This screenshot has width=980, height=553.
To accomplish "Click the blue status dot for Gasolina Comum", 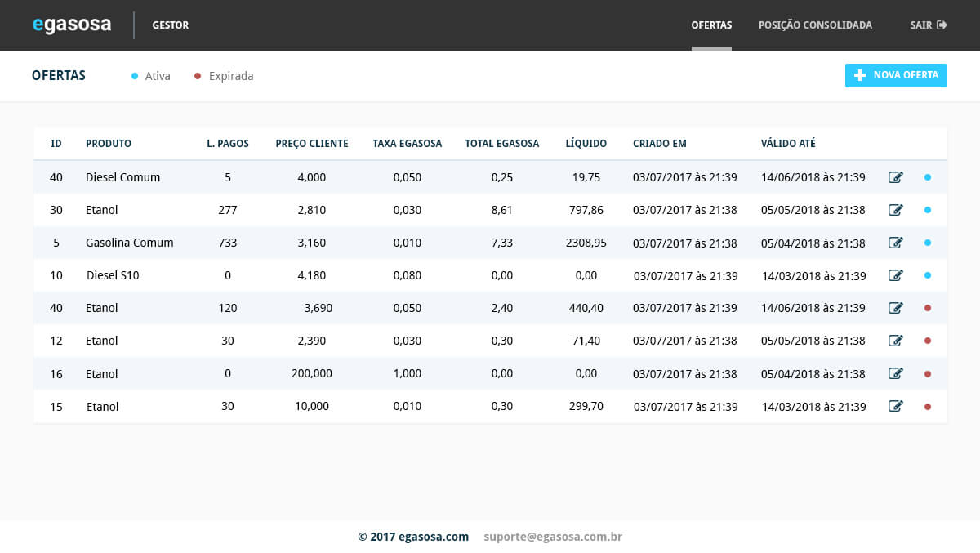I will click(928, 243).
